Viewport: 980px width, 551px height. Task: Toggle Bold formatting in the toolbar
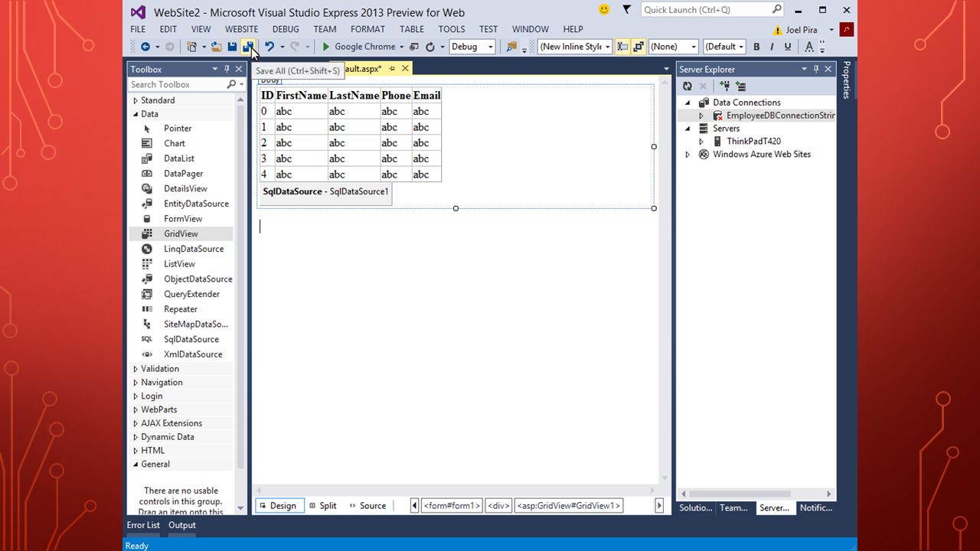point(756,47)
